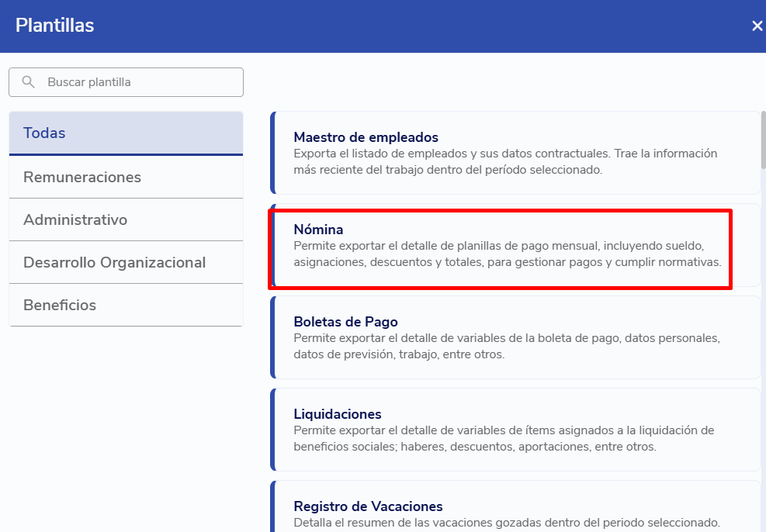Pick the Liquidaciones template
Viewport: 766px width, 532px height.
point(338,414)
